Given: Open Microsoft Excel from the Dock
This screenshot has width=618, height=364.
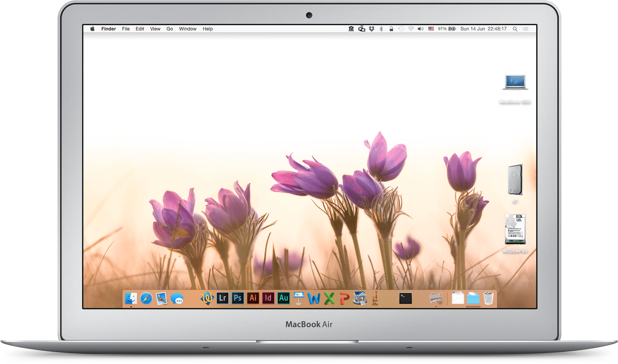Looking at the screenshot, I should click(329, 298).
